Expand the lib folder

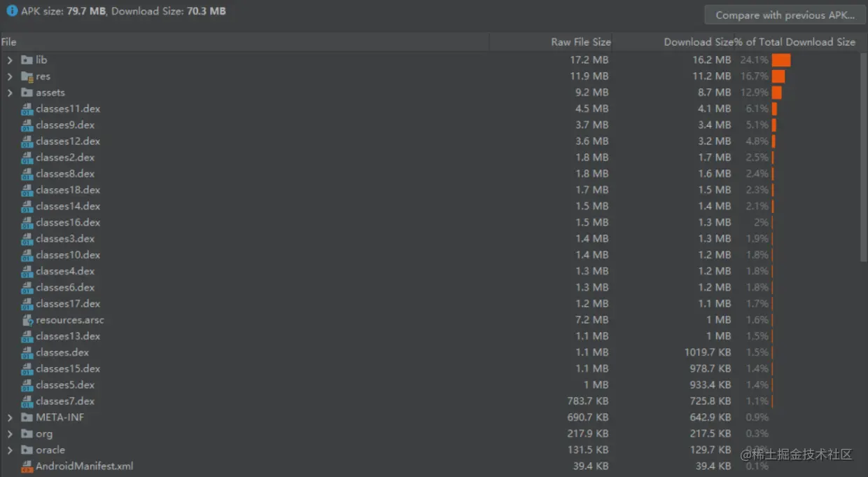coord(10,60)
